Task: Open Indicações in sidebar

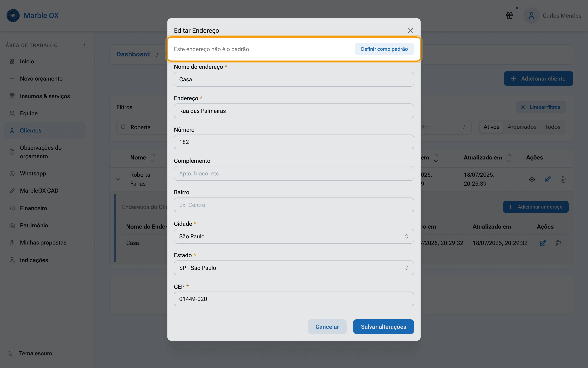Action: tap(45, 260)
